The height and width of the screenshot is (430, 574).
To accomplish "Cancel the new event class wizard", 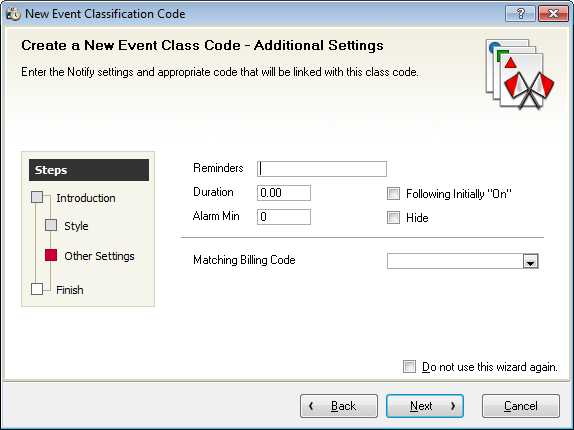I will click(521, 406).
